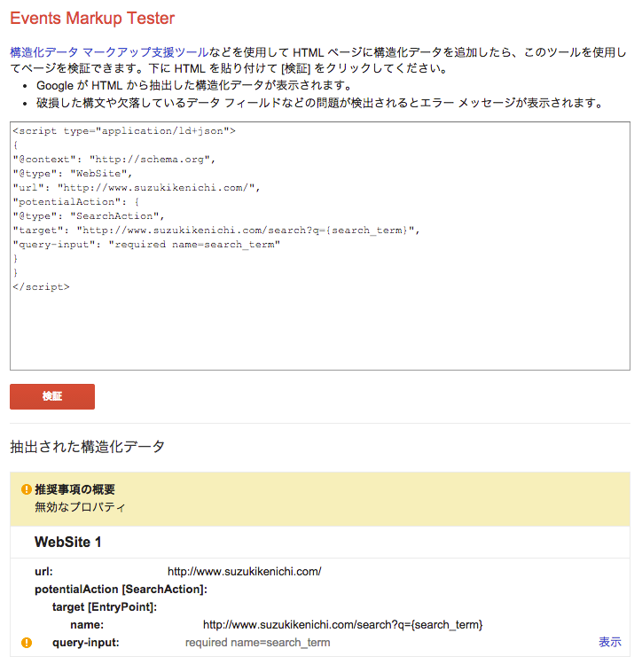Open the 構造化データ マークアップ支援ツール link
The width and height of the screenshot is (642, 672).
click(109, 52)
